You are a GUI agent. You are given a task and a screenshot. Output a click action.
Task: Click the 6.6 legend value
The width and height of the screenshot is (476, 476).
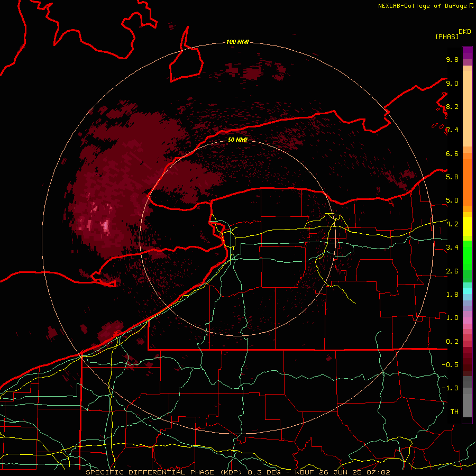pyautogui.click(x=452, y=153)
